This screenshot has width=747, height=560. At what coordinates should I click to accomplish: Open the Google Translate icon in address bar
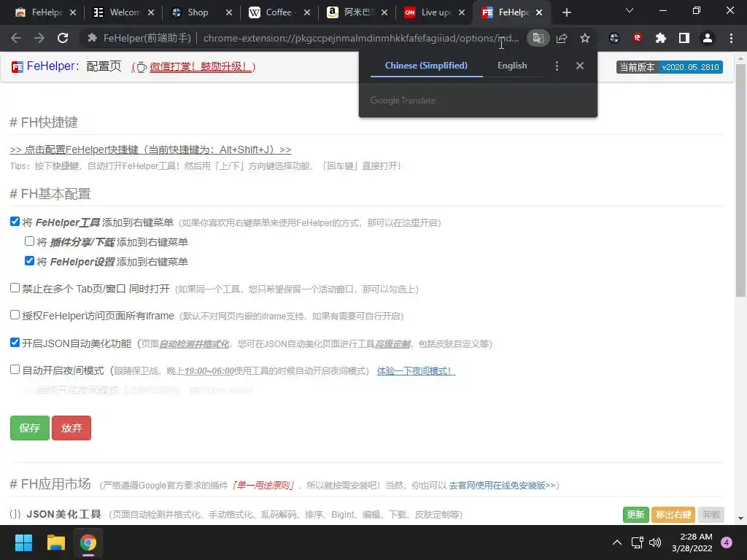(538, 38)
